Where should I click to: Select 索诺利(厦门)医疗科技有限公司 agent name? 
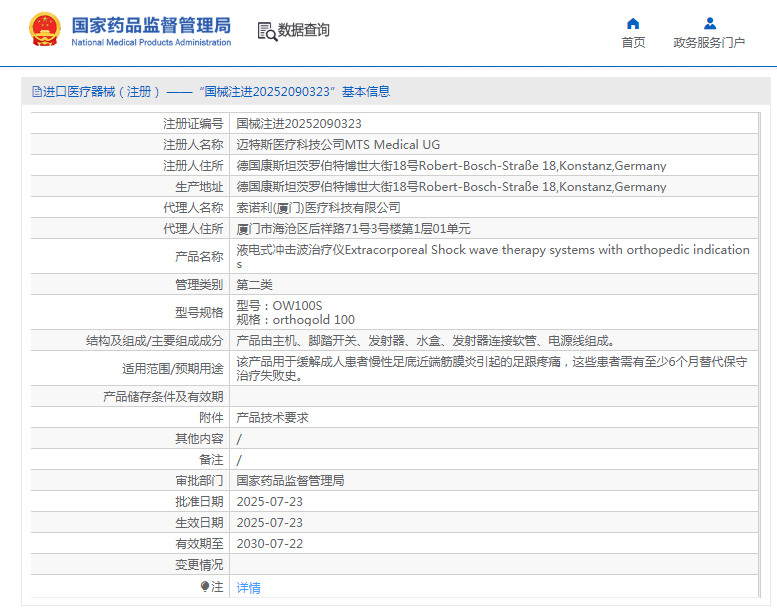point(318,208)
